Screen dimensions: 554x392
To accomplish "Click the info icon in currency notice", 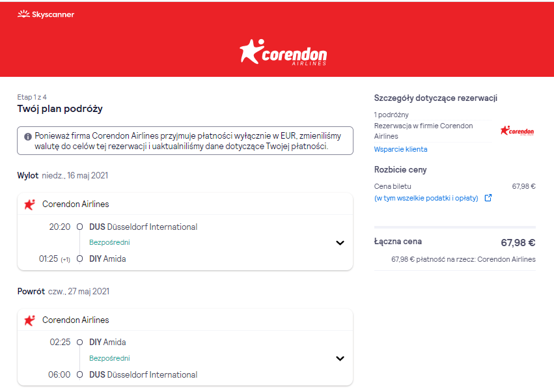I will [28, 137].
